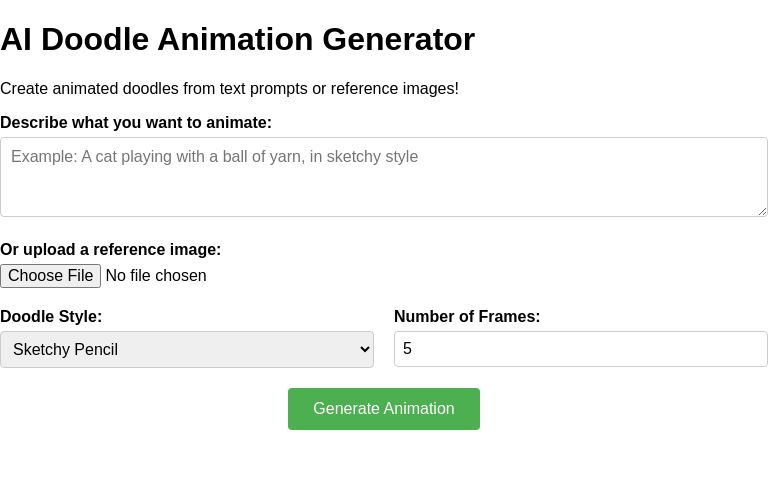Click the Generate Animation button
Image resolution: width=768 pixels, height=480 pixels.
click(384, 409)
